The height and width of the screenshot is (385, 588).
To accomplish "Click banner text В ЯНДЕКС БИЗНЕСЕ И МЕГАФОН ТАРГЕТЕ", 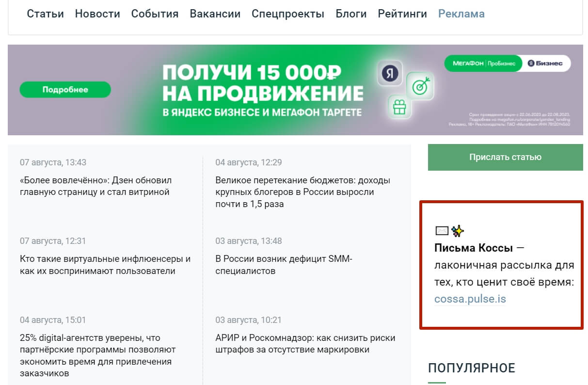I will (262, 112).
